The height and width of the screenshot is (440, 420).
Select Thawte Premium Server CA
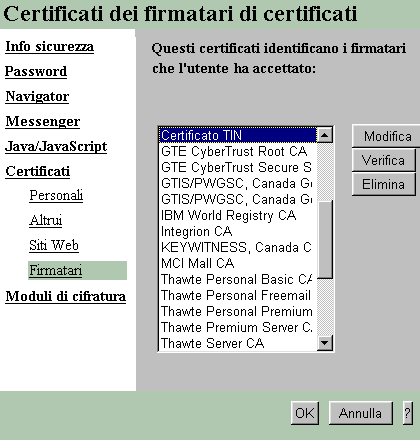coord(238,327)
